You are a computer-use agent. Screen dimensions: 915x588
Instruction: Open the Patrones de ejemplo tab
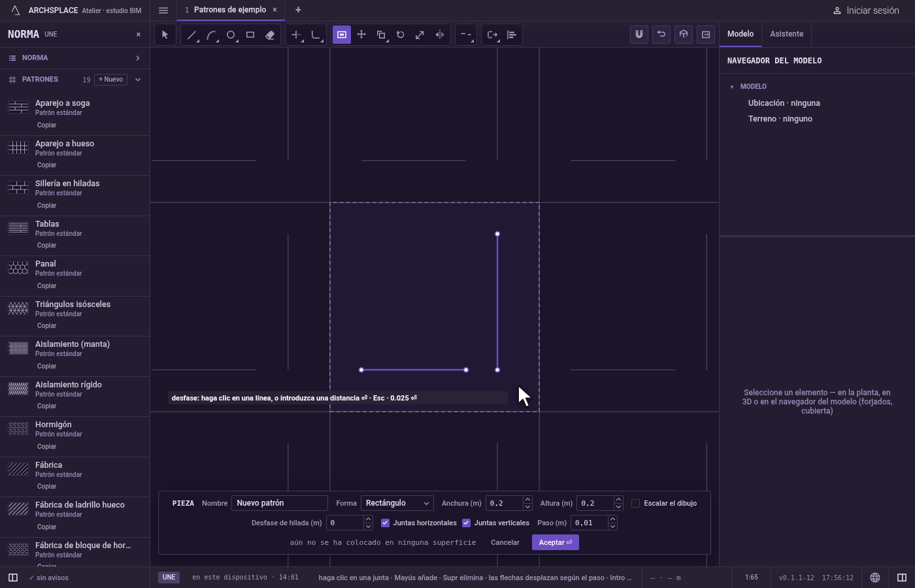pos(230,10)
